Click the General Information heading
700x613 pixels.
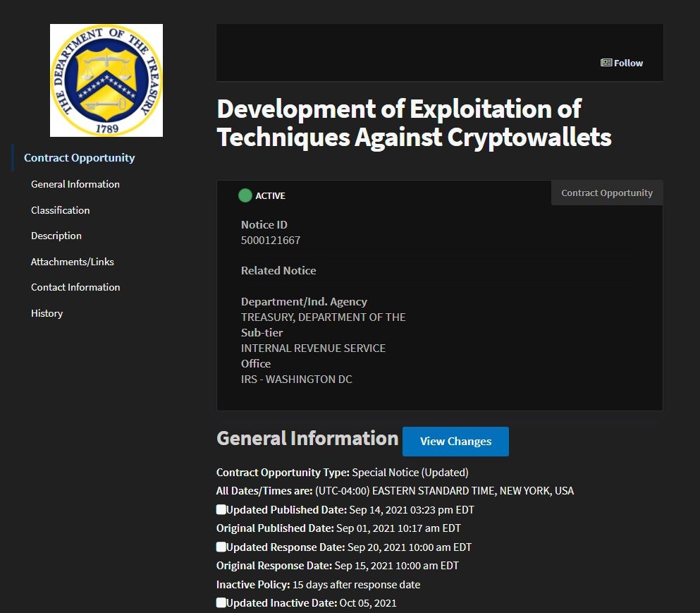307,438
